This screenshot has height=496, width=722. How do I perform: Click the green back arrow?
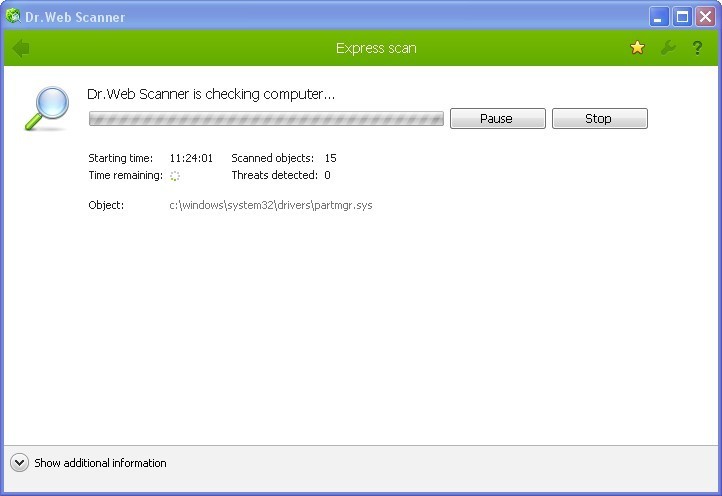pyautogui.click(x=21, y=48)
